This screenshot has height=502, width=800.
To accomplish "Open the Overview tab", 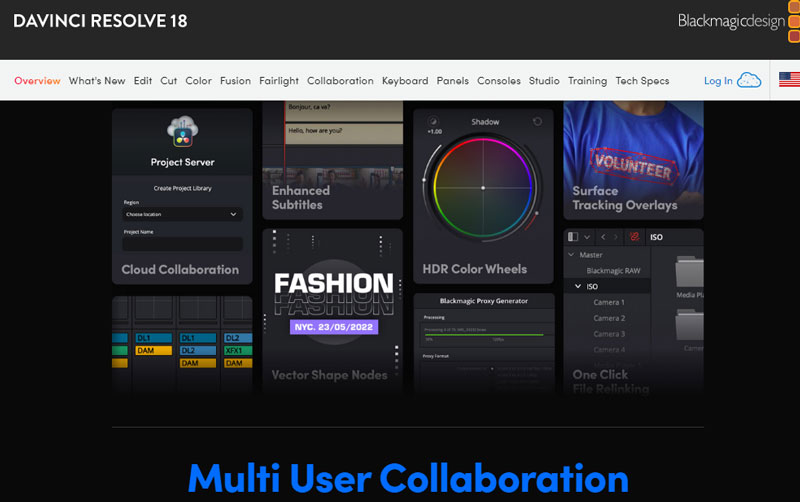I will pos(37,81).
